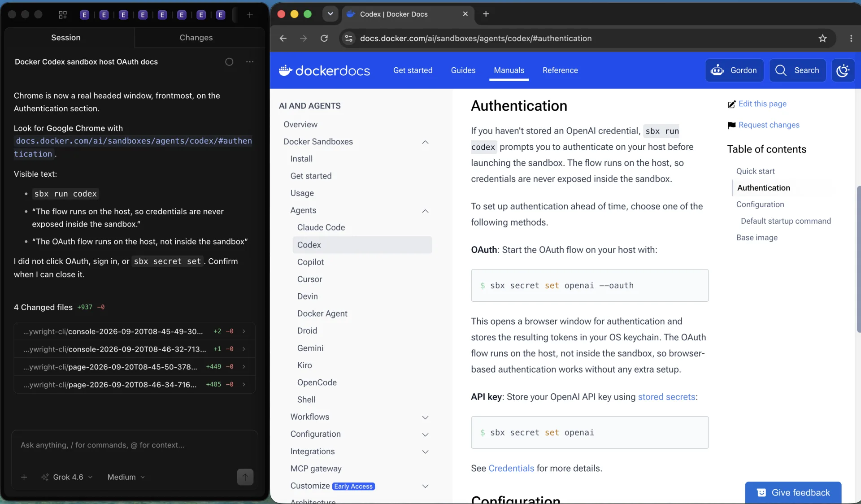861x504 pixels.
Task: Open site information icon in the address bar
Action: point(348,39)
